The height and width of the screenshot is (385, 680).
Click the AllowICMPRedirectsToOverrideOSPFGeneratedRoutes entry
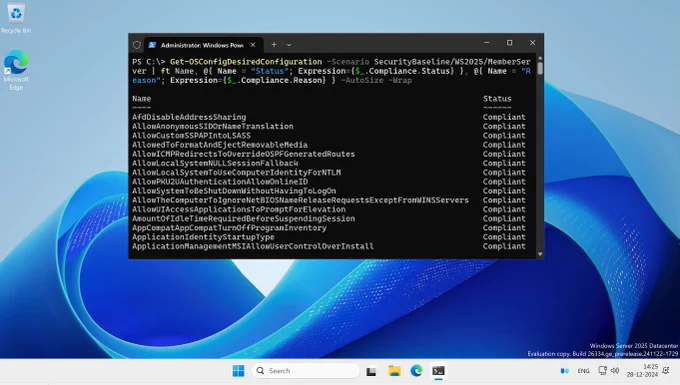244,154
